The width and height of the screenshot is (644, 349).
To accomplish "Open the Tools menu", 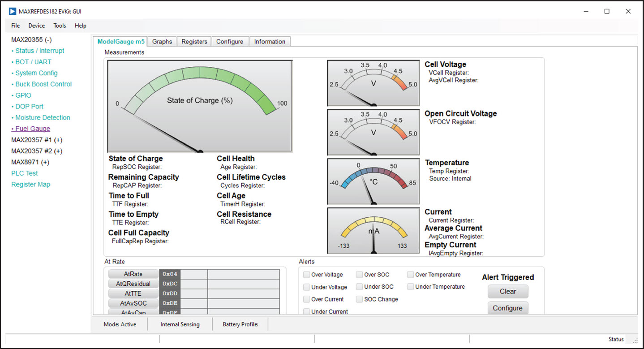I will click(x=60, y=26).
